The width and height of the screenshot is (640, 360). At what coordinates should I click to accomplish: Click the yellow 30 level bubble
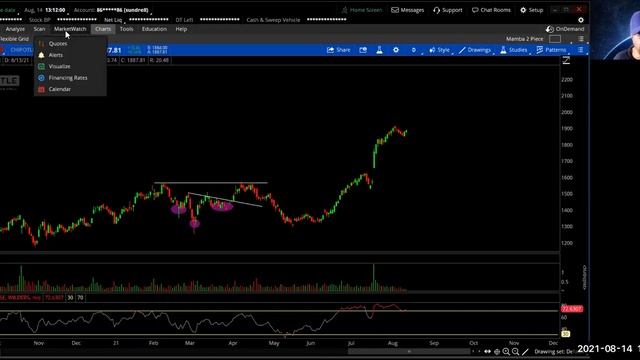(x=565, y=334)
